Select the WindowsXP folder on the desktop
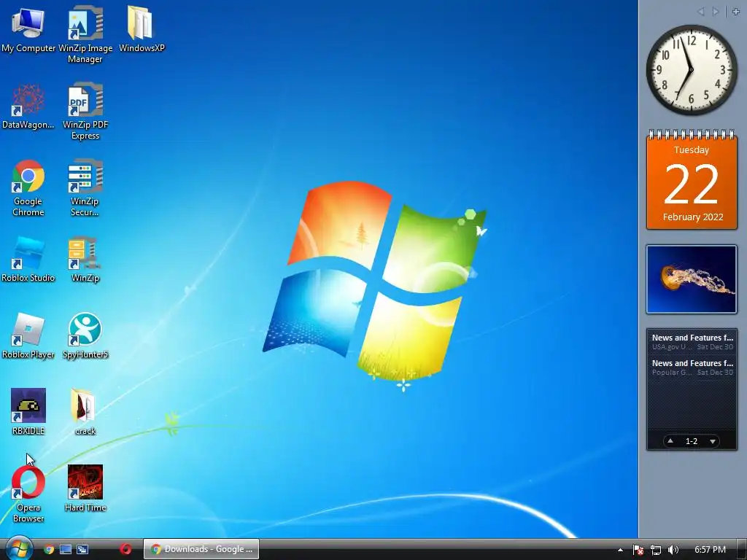The height and width of the screenshot is (560, 747). pos(142,29)
